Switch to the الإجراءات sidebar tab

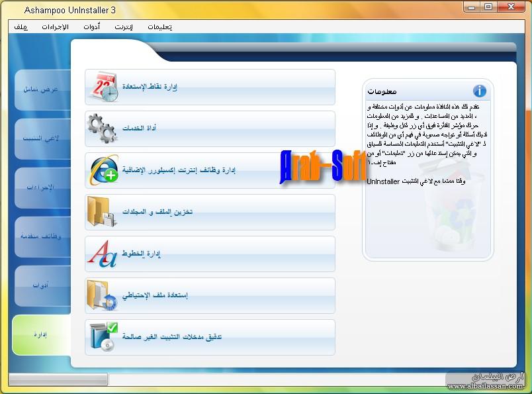click(x=42, y=187)
